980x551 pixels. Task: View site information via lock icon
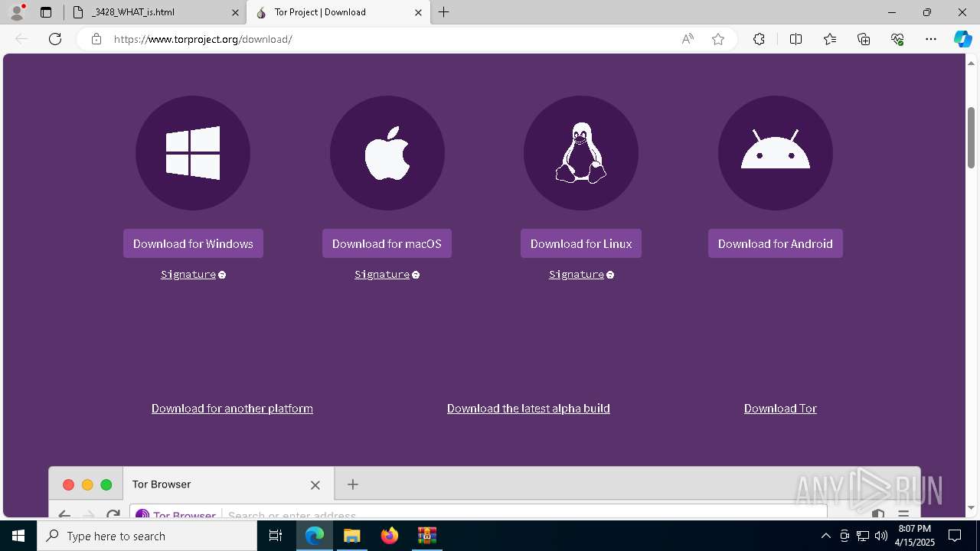pos(96,39)
